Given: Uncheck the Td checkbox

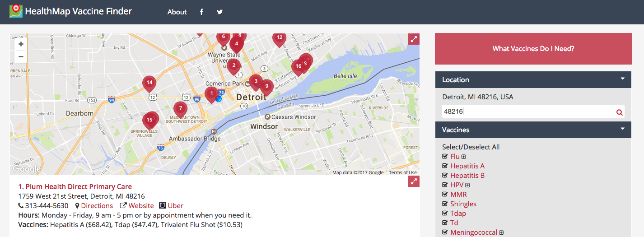Looking at the screenshot, I should [445, 223].
